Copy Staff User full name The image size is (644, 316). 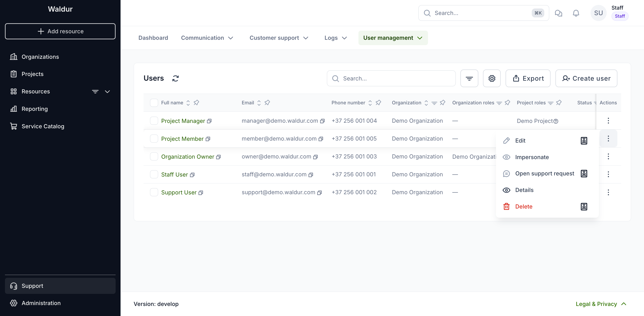pos(192,175)
